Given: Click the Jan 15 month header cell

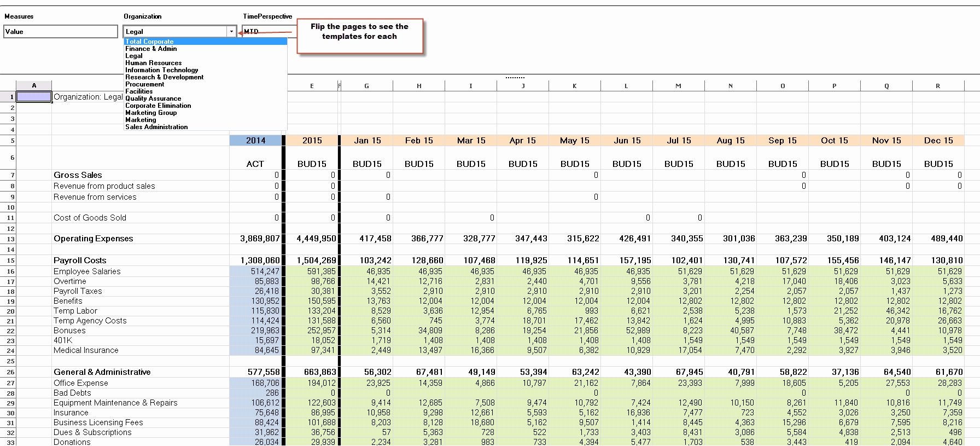Looking at the screenshot, I should [x=367, y=141].
